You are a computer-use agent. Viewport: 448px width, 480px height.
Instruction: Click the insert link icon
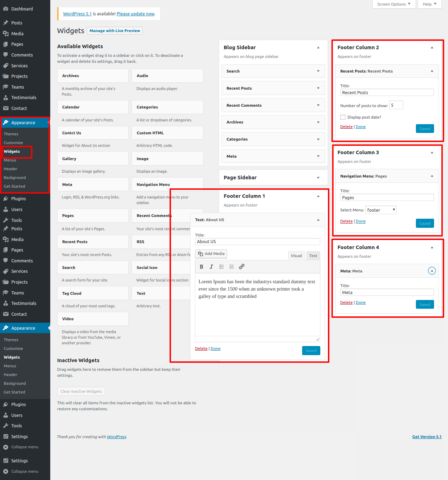click(241, 267)
